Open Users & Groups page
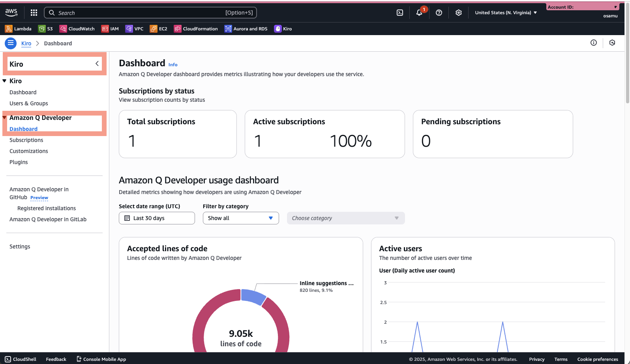Image resolution: width=630 pixels, height=364 pixels. [29, 103]
